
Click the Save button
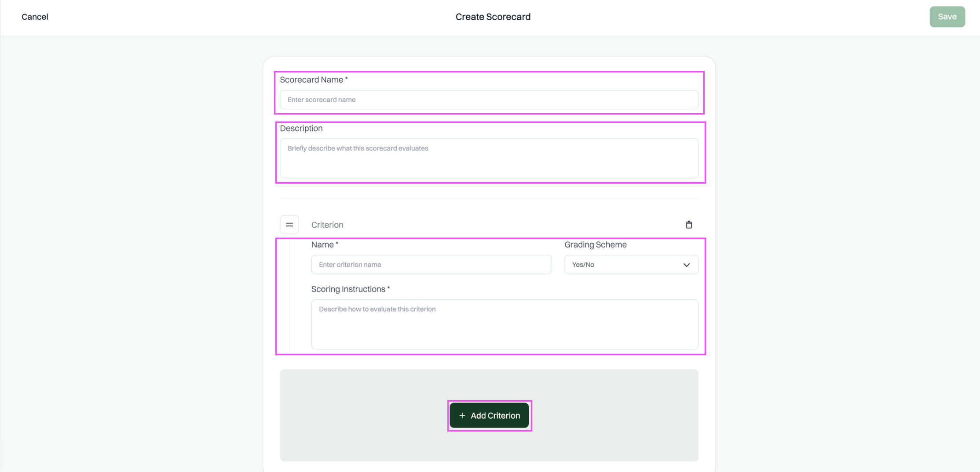(x=947, y=17)
